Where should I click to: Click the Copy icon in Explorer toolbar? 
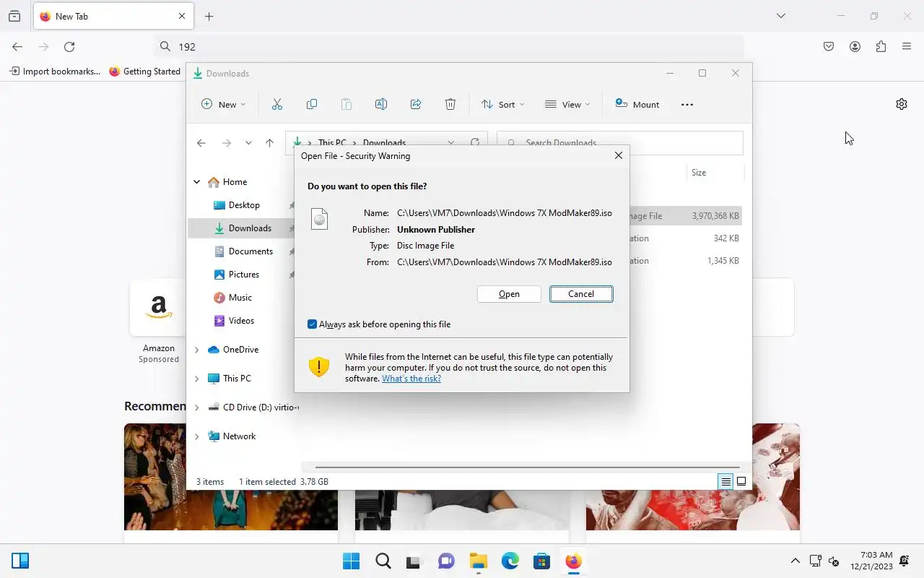312,105
